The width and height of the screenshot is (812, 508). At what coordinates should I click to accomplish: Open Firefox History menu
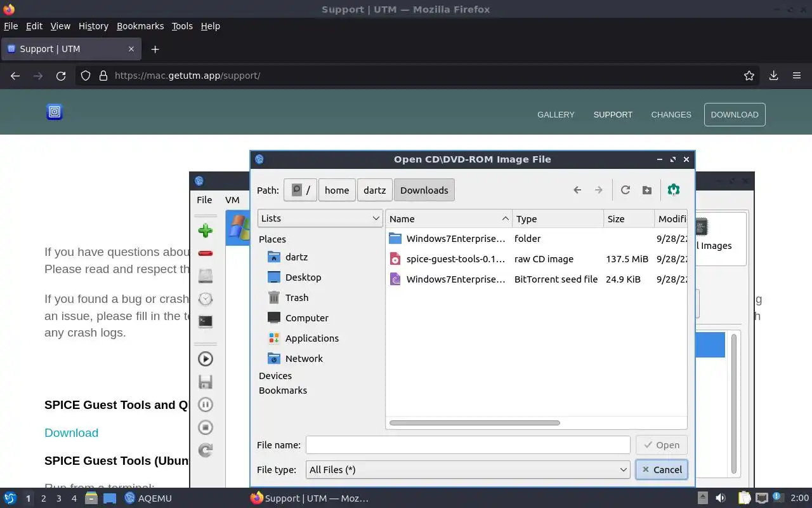93,26
